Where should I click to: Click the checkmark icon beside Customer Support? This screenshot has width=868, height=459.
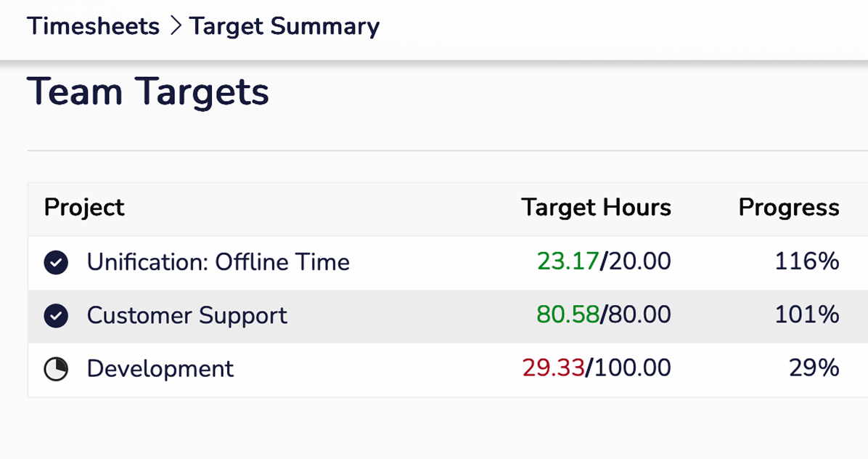56,316
